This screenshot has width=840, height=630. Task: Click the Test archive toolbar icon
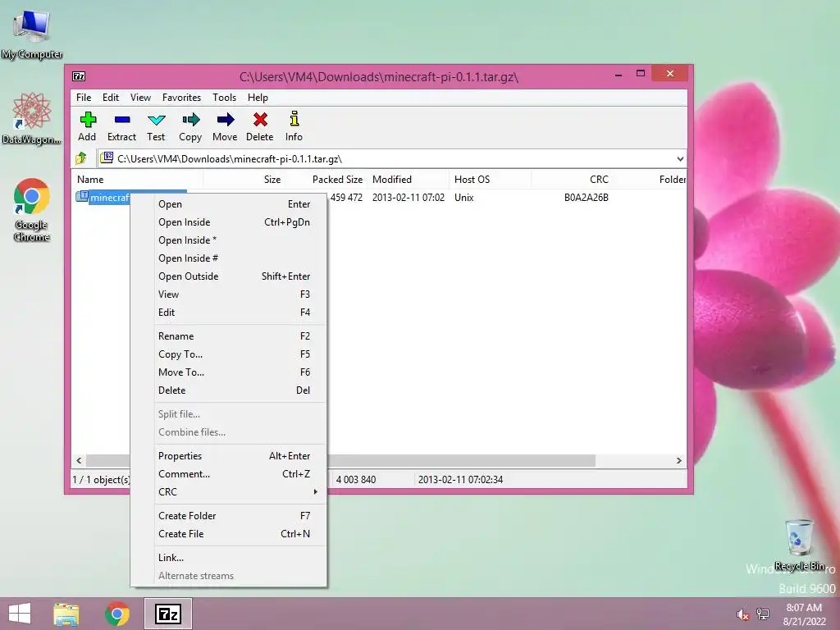[157, 120]
